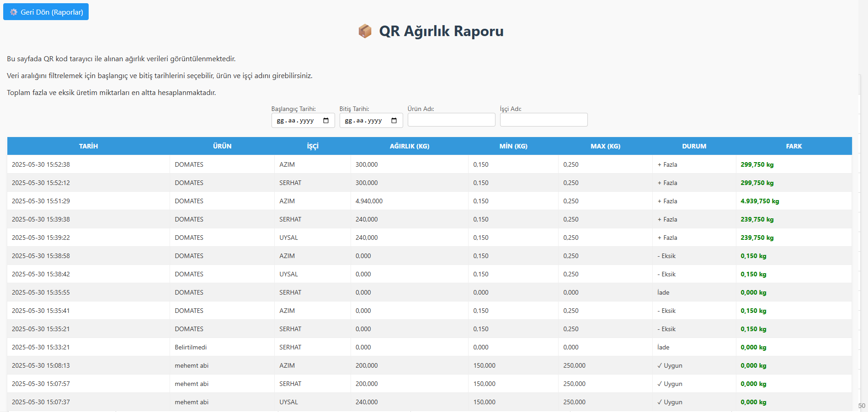868x412 pixels.
Task: Click - Eksik status in 15:38:58 row
Action: point(666,256)
